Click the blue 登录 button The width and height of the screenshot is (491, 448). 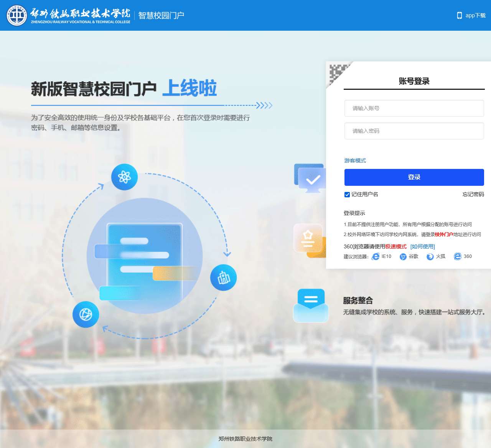click(x=414, y=177)
